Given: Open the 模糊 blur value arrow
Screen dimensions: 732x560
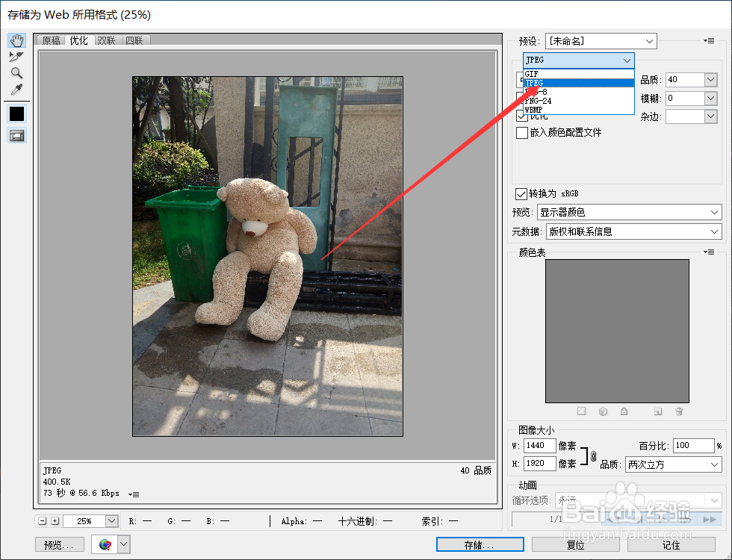Looking at the screenshot, I should tap(710, 99).
